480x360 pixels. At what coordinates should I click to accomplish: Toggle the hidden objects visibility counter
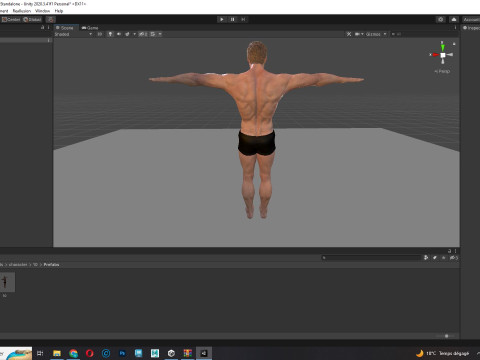pos(143,34)
